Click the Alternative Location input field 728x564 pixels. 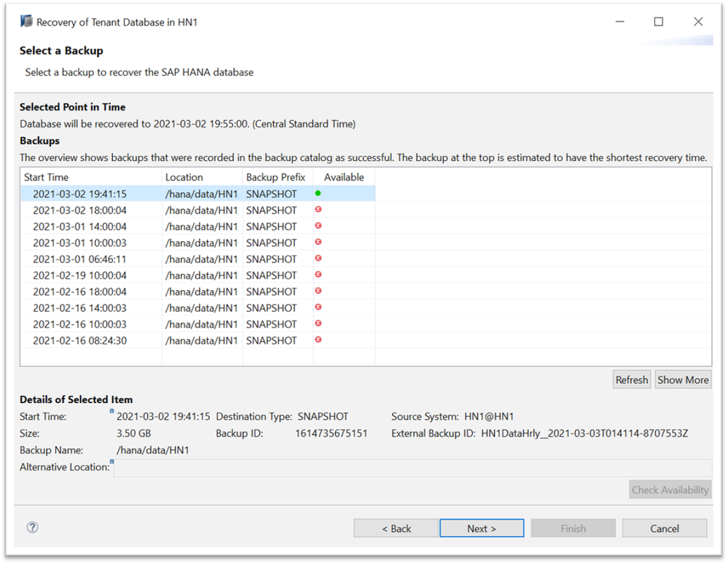pos(412,467)
